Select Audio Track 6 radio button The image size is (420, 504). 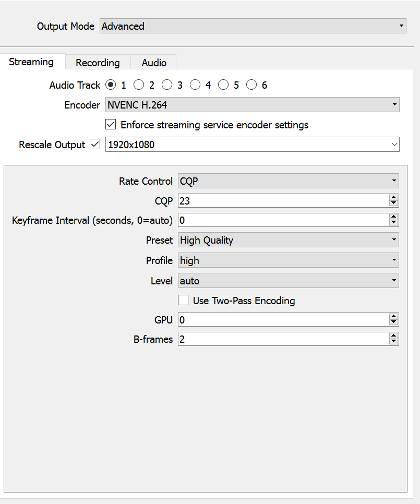click(251, 85)
